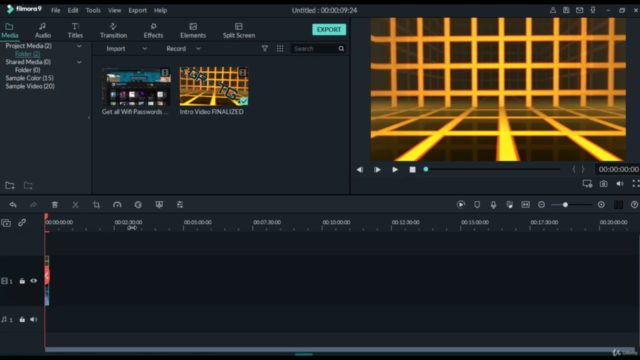The height and width of the screenshot is (360, 640).
Task: Set mark-in point bracket
Action: click(574, 169)
